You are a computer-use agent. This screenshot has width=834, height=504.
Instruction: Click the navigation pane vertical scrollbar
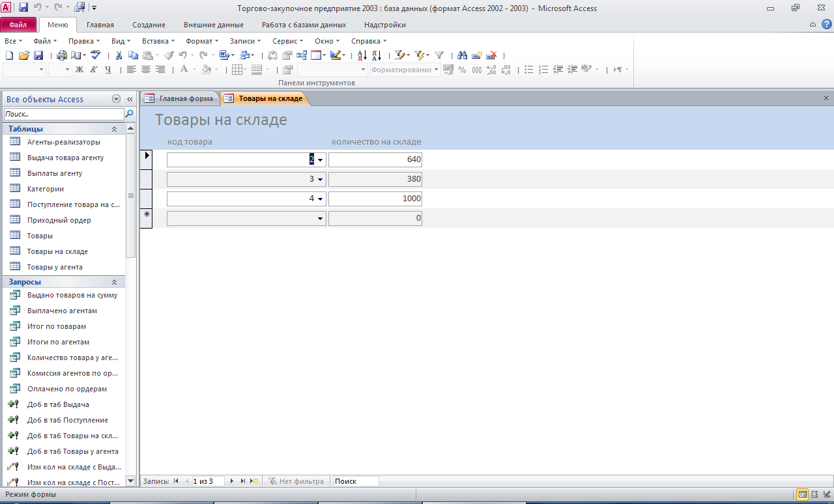pyautogui.click(x=131, y=195)
